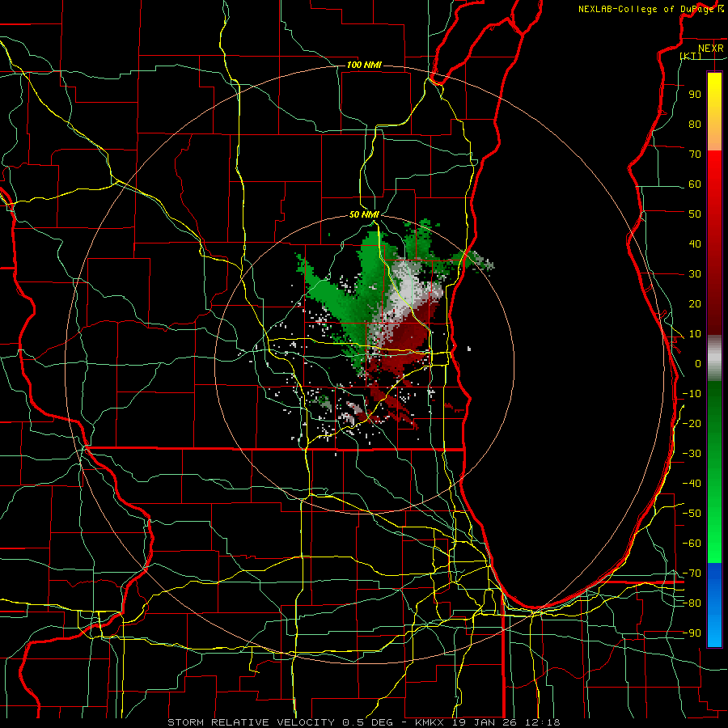The width and height of the screenshot is (728, 728).
Task: Click the 90 value on velocity scale
Action: [695, 95]
